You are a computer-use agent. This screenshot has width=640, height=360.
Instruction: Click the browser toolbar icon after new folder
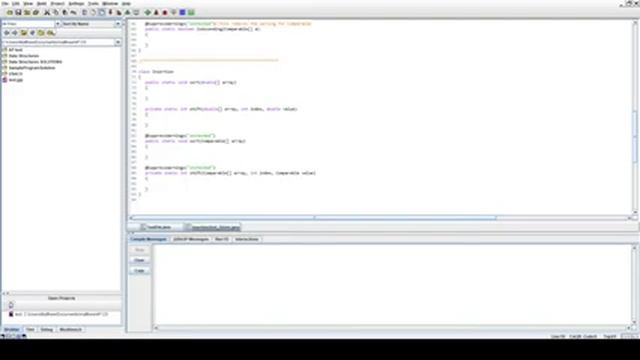point(51,33)
